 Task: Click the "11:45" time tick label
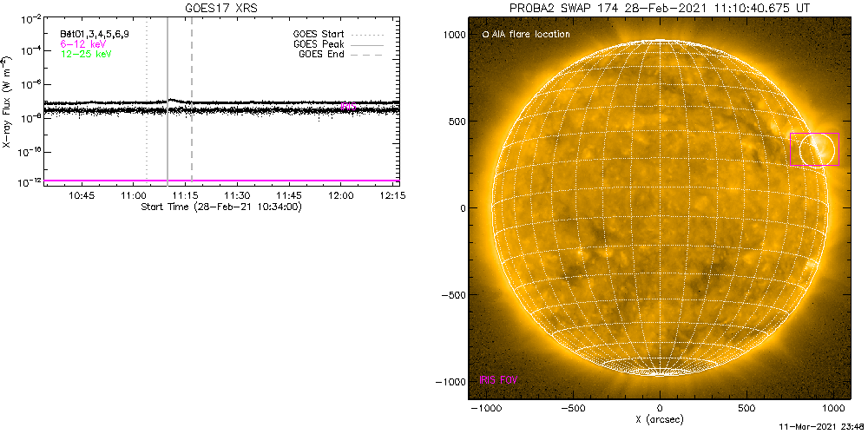288,195
